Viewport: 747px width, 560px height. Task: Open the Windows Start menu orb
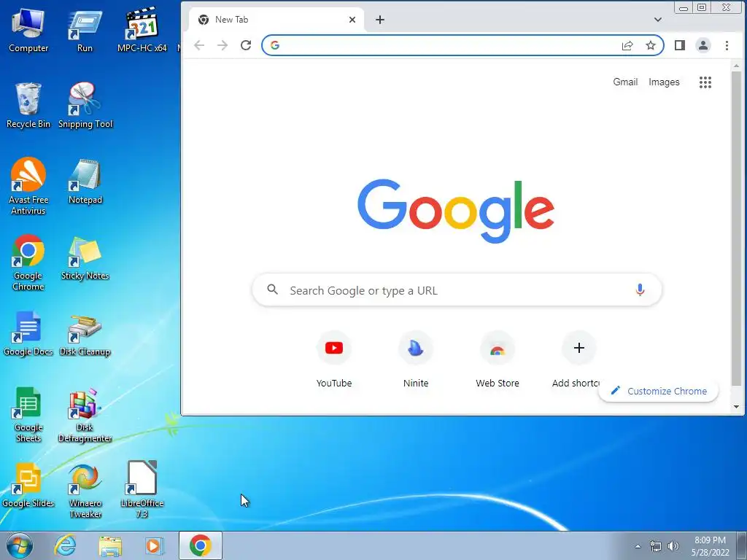20,545
